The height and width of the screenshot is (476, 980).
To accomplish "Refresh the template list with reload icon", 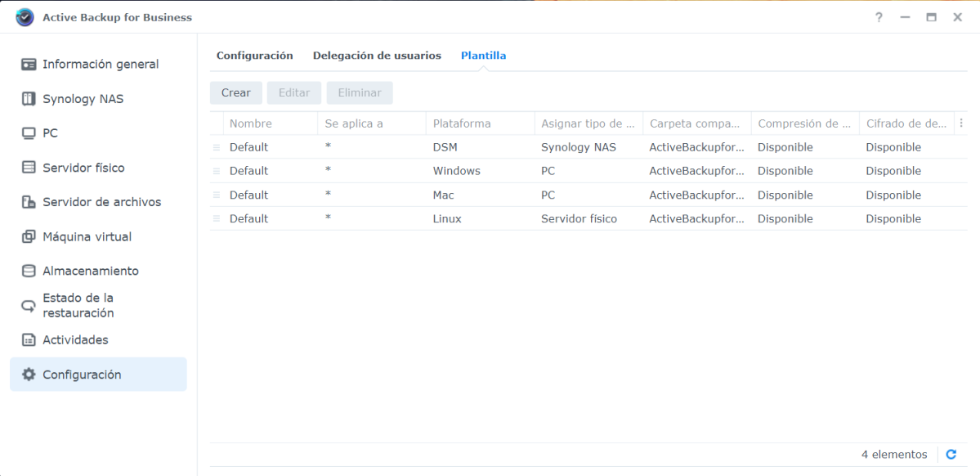I will coord(951,455).
